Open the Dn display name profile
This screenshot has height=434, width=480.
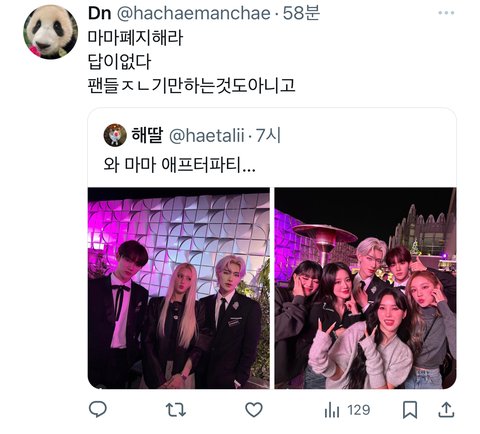point(99,13)
